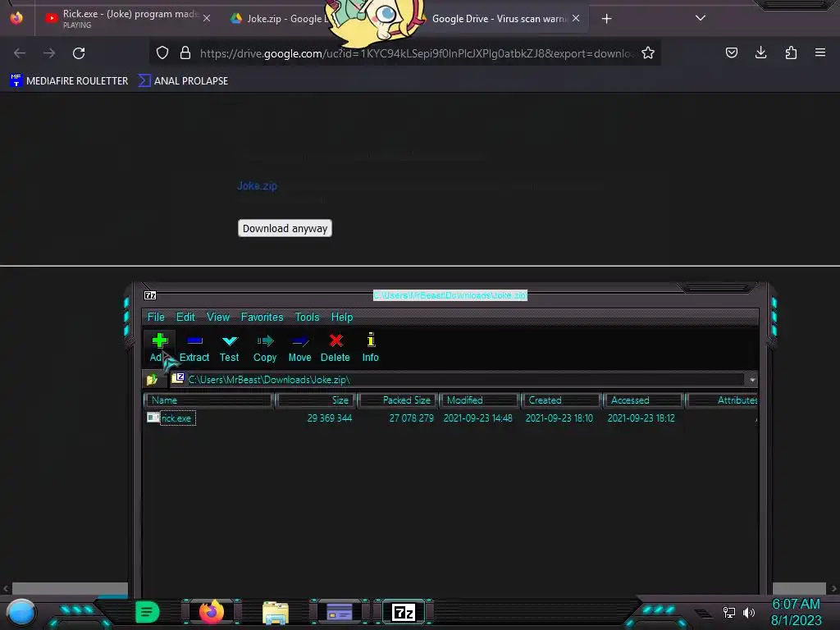The image size is (840, 630).
Task: Sort by Created column header
Action: point(561,400)
